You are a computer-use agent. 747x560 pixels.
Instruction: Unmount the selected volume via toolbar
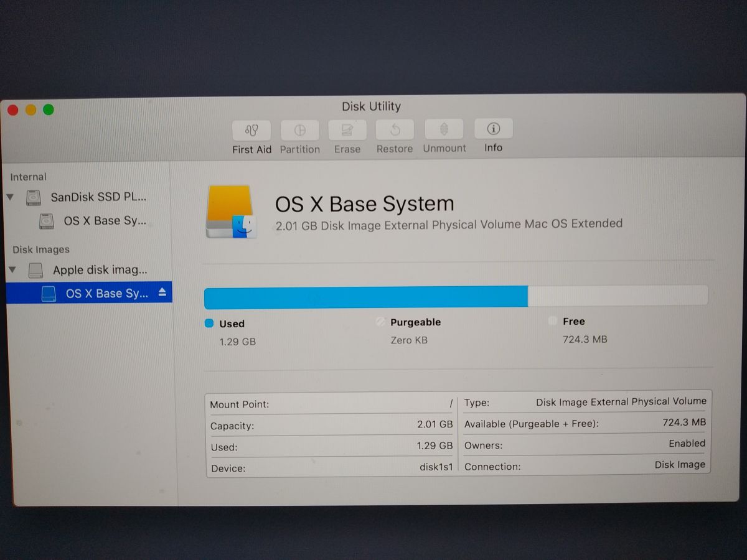pyautogui.click(x=444, y=129)
